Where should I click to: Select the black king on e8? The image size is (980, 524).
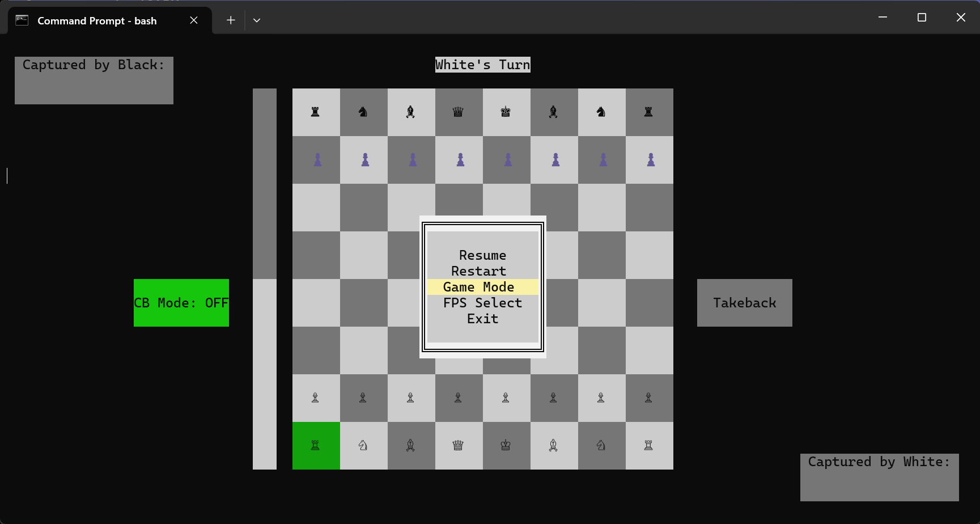pyautogui.click(x=506, y=112)
